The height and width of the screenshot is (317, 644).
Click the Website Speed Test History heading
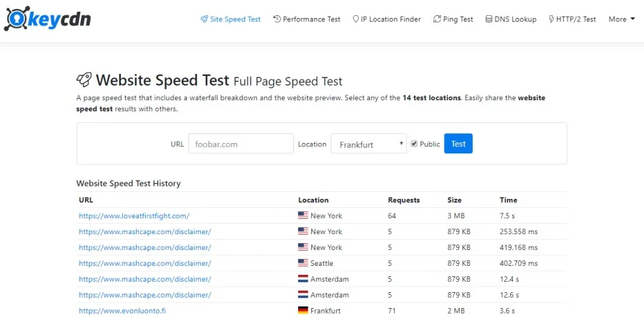(128, 184)
